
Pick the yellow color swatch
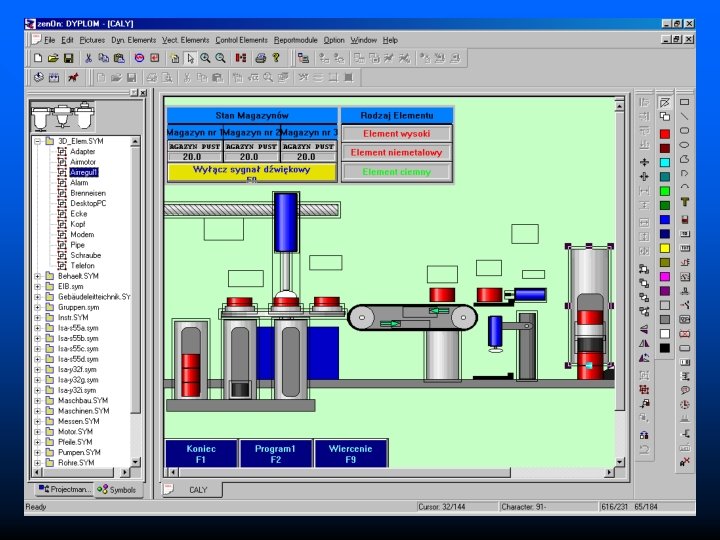click(664, 248)
